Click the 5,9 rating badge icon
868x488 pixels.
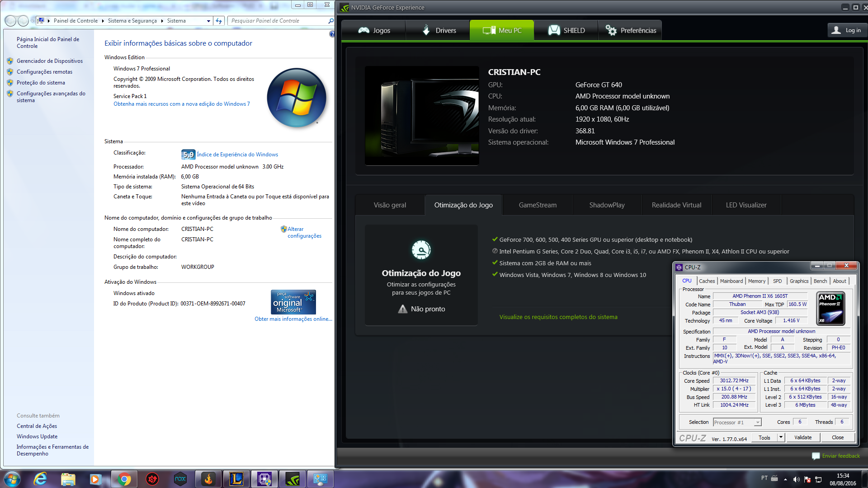pos(188,155)
